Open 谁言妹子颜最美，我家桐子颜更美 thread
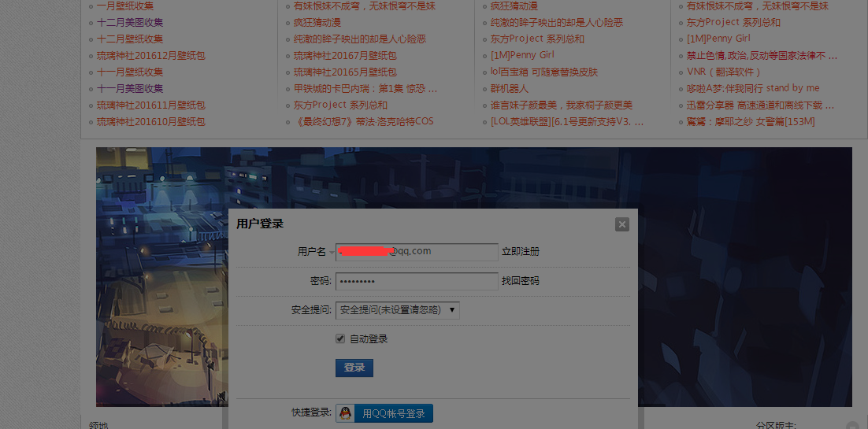Viewport: 868px width, 429px height. (562, 105)
